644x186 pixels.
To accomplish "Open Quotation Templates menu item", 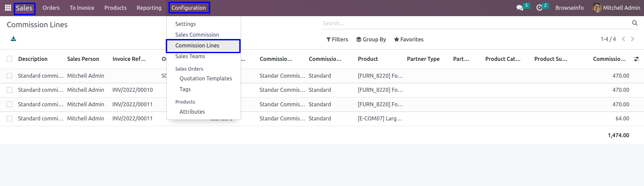I will [x=206, y=78].
